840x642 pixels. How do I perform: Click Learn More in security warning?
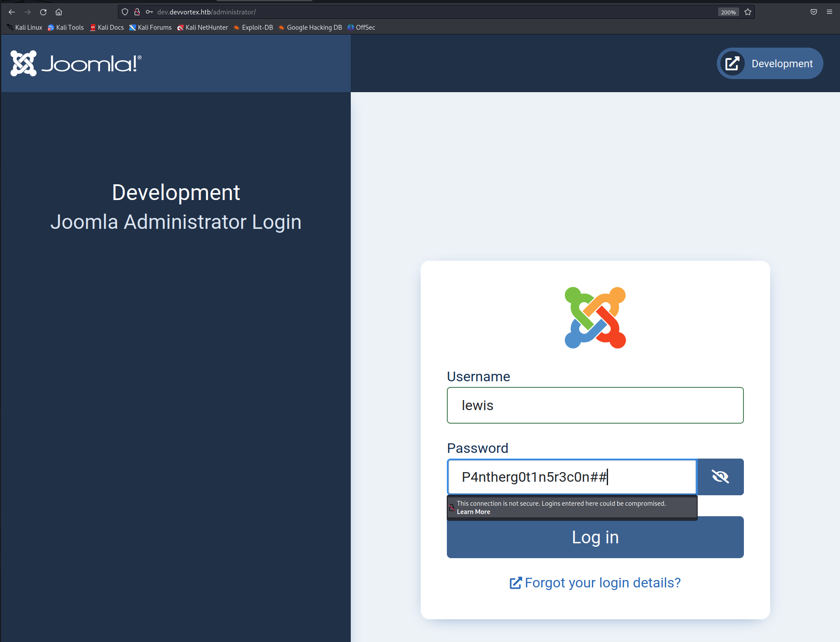click(x=474, y=512)
